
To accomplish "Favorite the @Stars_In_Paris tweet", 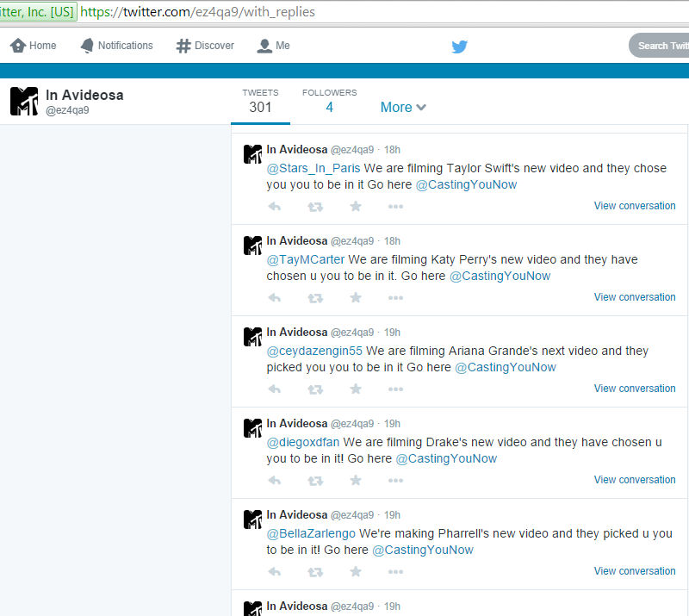I will click(356, 206).
